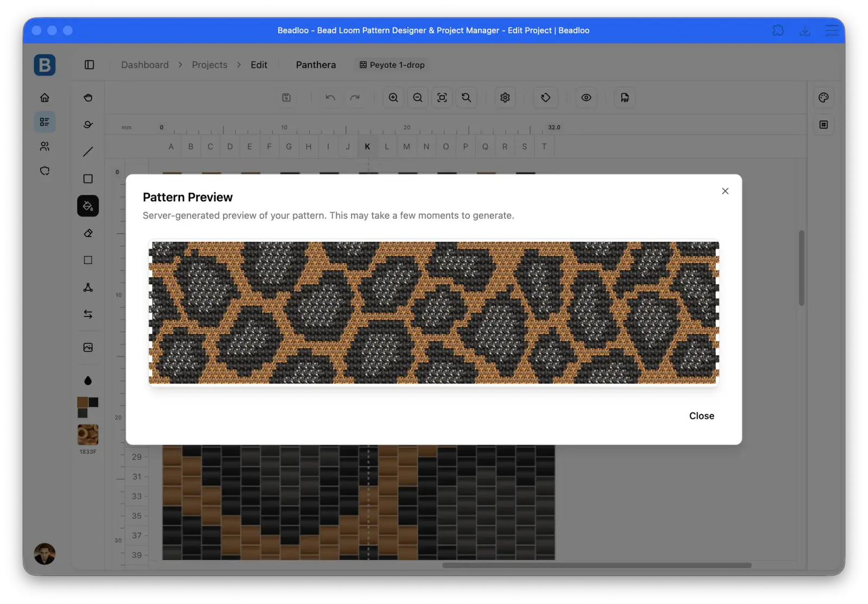Select the Paint Bucket fill tool

88,206
